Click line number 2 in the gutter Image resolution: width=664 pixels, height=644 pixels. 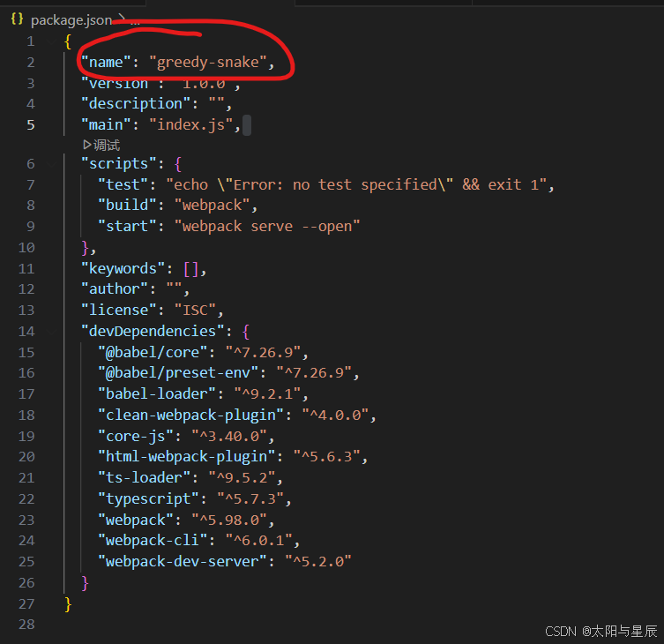31,63
